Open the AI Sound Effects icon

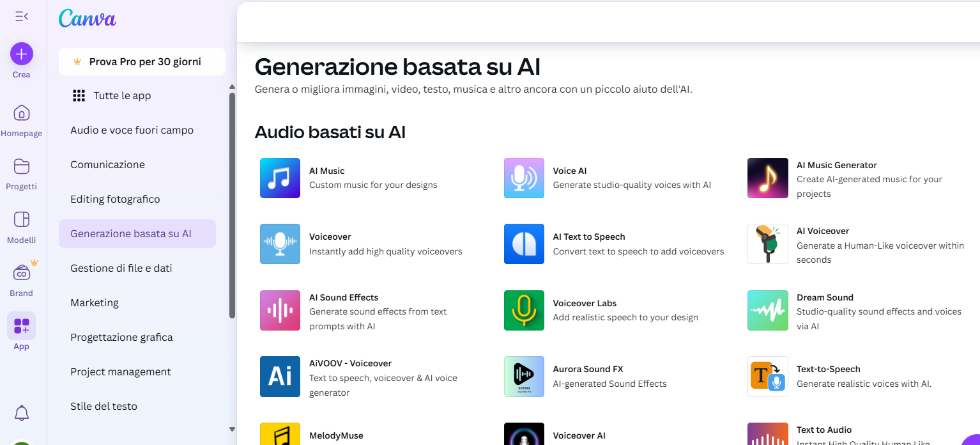tap(280, 310)
